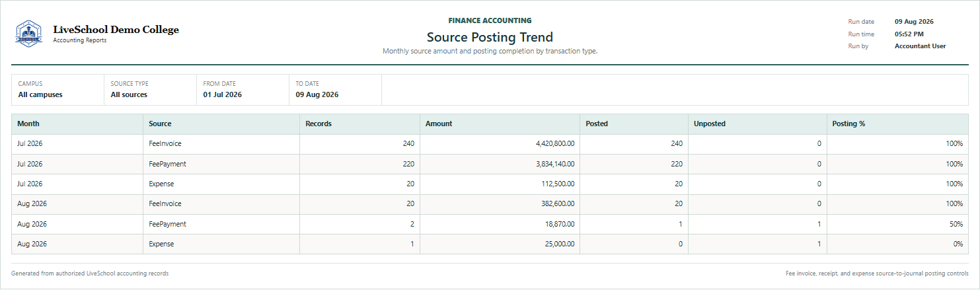Viewport: 980px width, 290px height.
Task: Click the Aug 2026 FeePayment source cell
Action: [221, 224]
